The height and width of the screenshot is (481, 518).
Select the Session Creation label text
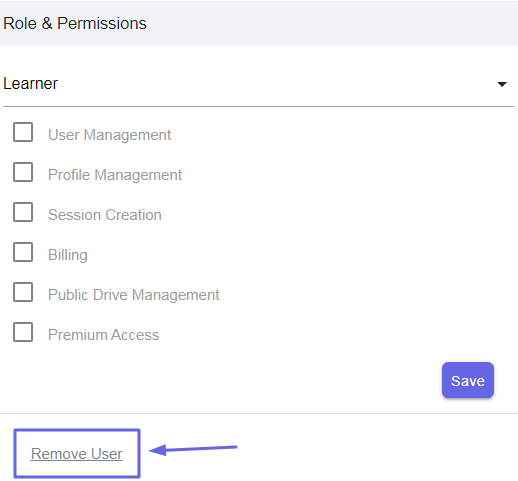[x=105, y=215]
